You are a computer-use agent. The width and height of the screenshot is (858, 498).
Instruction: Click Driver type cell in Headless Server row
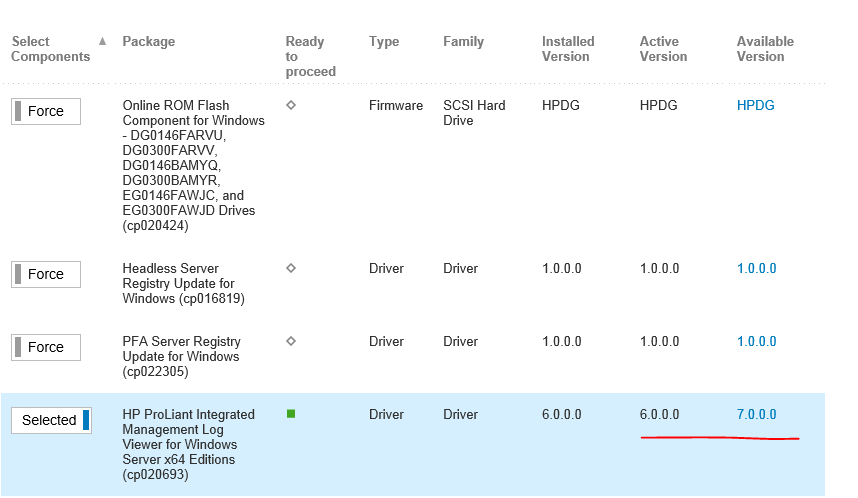point(386,269)
